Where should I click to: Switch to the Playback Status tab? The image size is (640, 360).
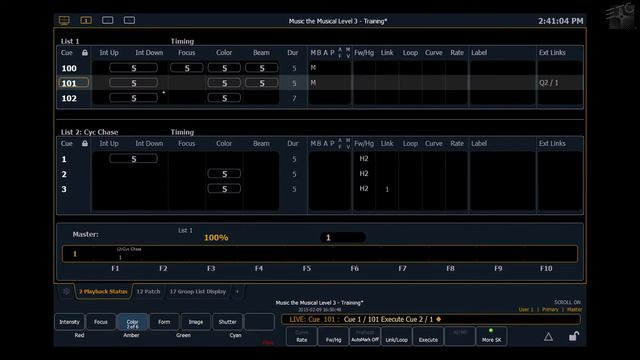(x=103, y=291)
